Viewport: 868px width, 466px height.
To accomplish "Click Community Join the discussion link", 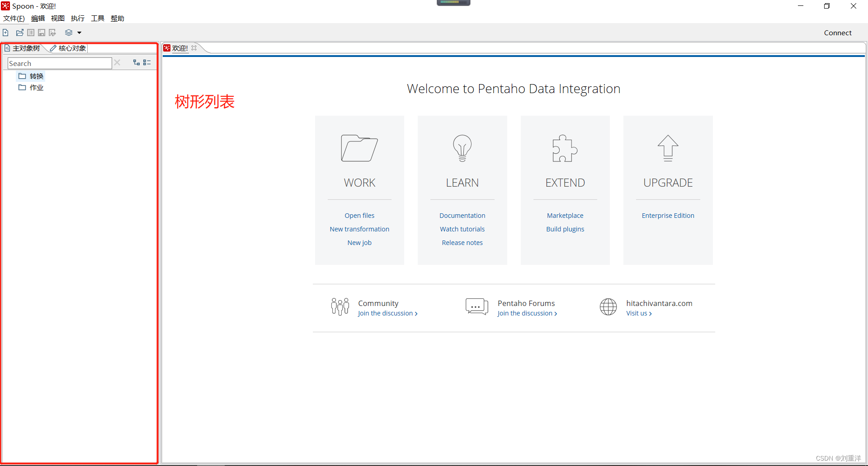I will 387,313.
